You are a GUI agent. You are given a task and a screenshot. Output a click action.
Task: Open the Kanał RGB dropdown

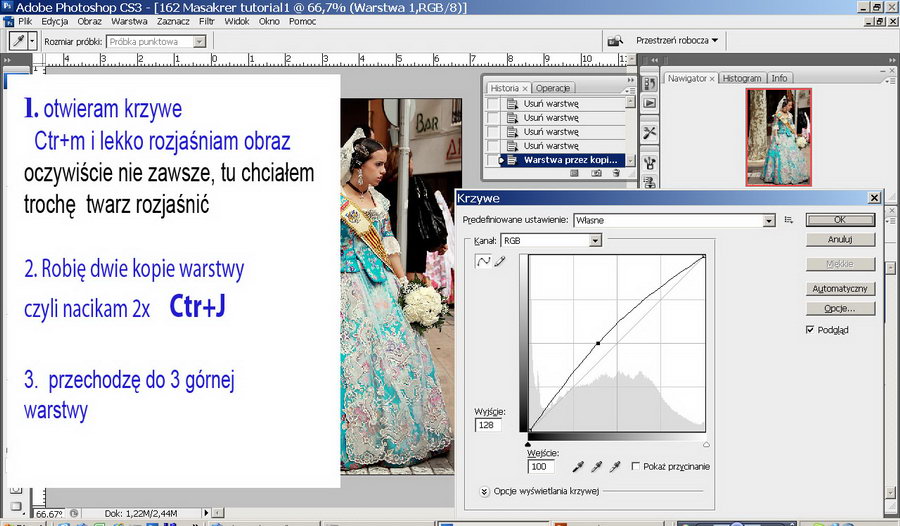(x=595, y=240)
